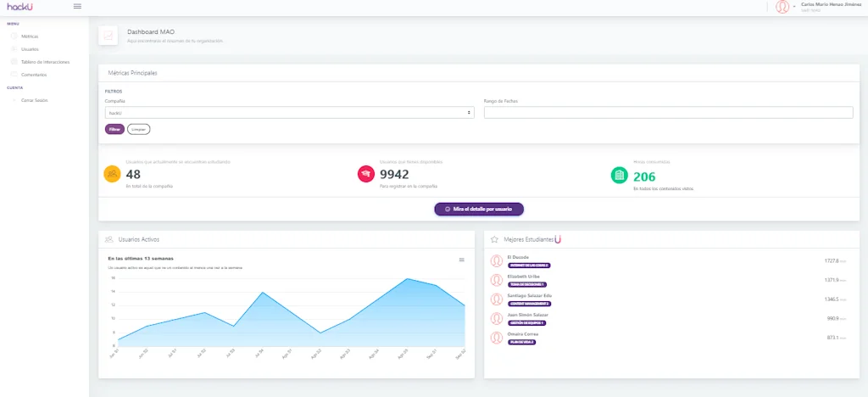Expand the Compañía dropdown showing hackU
Screen dimensions: 868x397
tap(290, 113)
